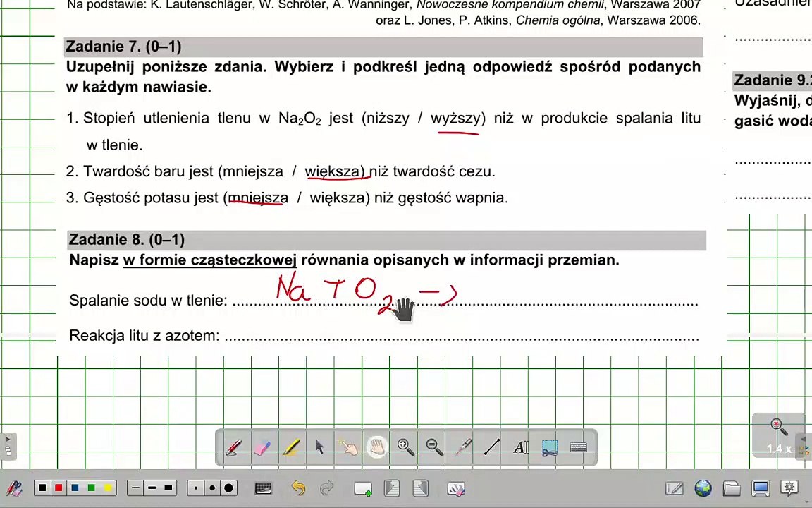The height and width of the screenshot is (508, 812).
Task: Click the word 'większa' in sentence 2
Action: (332, 171)
